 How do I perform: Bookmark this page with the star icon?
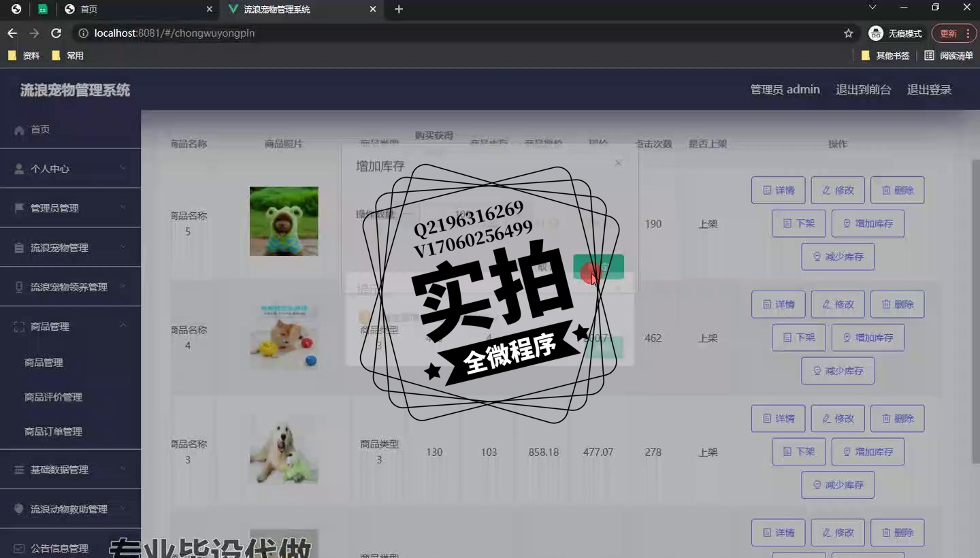(x=849, y=33)
